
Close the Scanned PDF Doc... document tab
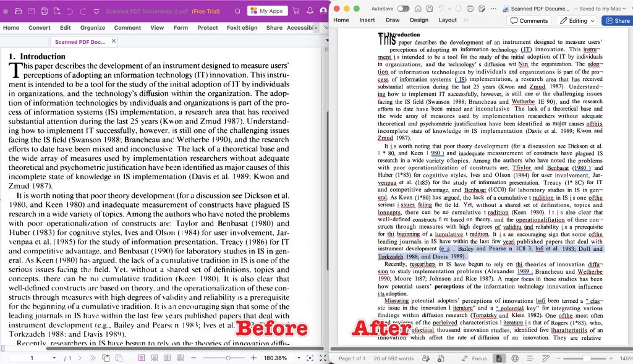[114, 41]
